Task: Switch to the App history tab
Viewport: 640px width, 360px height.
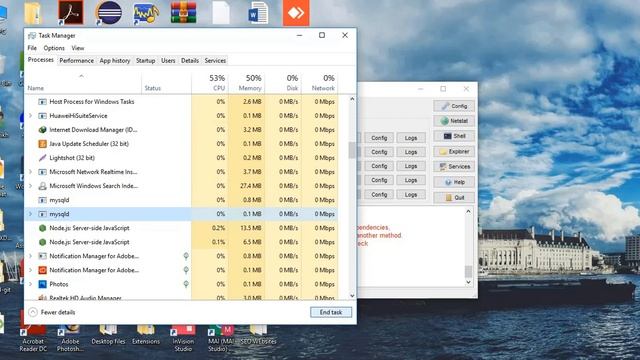Action: pyautogui.click(x=115, y=60)
